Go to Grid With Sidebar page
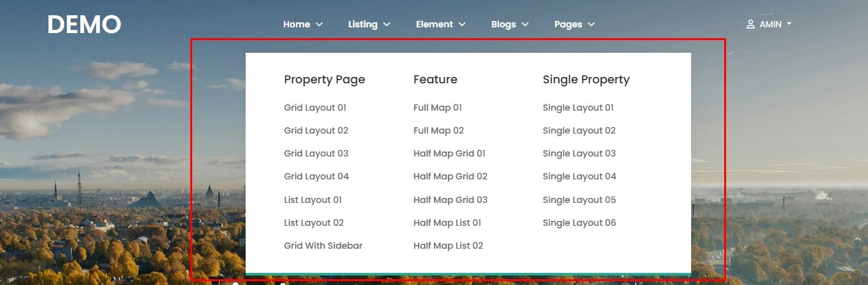 323,246
